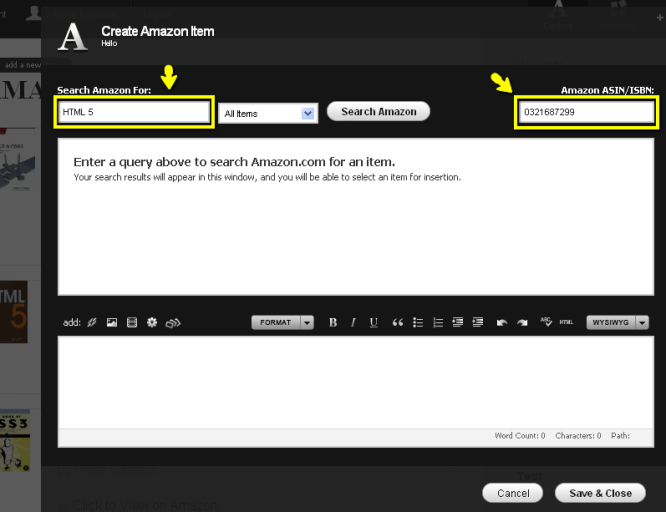Focus the Amazon ASIN/ISBN input field
666x512 pixels.
[x=585, y=112]
